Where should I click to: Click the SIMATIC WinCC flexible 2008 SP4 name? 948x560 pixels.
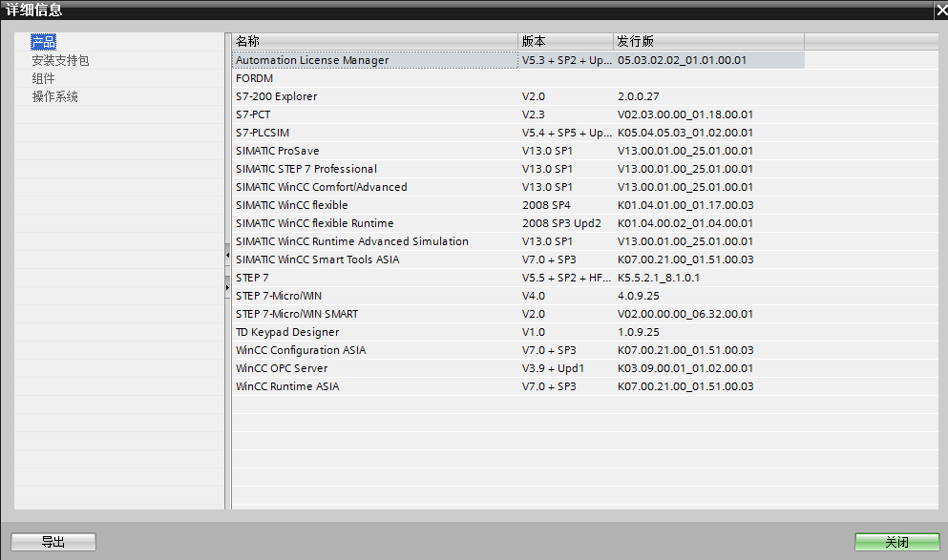(292, 205)
